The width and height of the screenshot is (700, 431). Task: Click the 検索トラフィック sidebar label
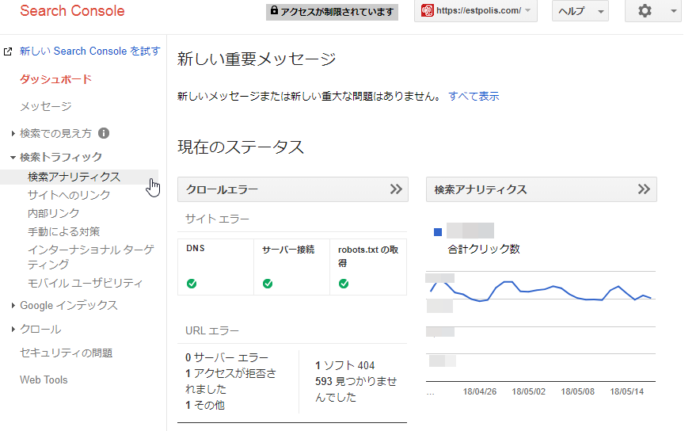pyautogui.click(x=61, y=157)
